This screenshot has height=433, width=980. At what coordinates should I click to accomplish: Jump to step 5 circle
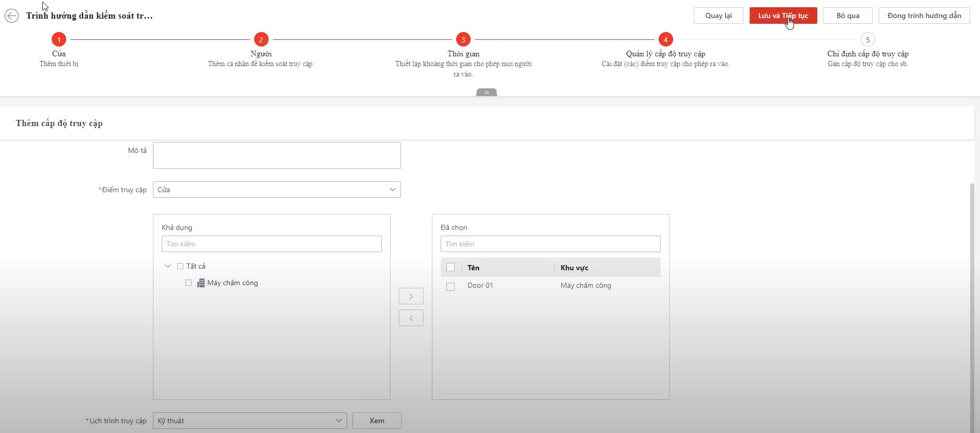(x=867, y=40)
